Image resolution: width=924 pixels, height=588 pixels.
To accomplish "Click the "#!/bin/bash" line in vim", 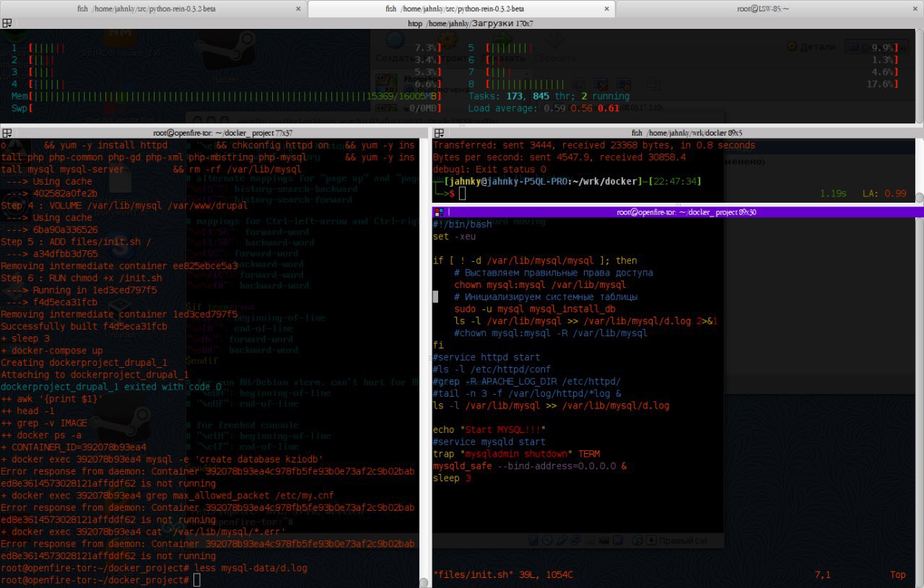I will click(x=463, y=224).
